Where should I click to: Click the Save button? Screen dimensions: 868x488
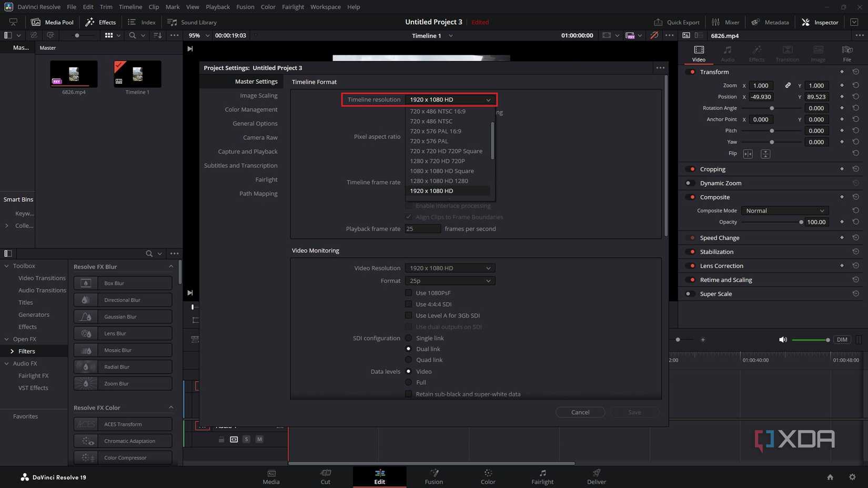click(634, 412)
